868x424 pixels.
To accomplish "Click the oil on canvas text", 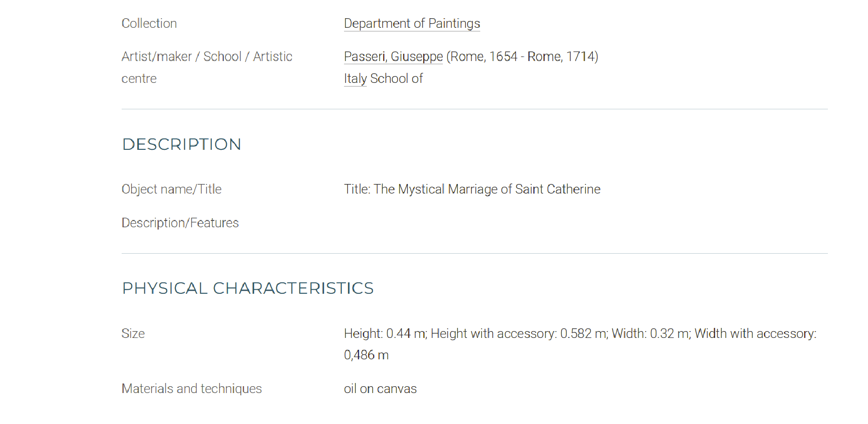I will [380, 389].
